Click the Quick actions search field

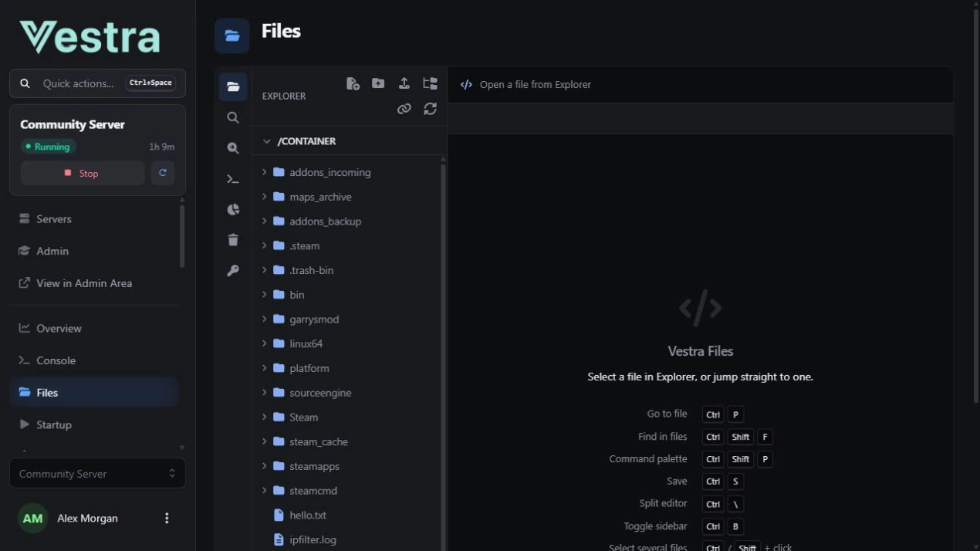click(97, 83)
